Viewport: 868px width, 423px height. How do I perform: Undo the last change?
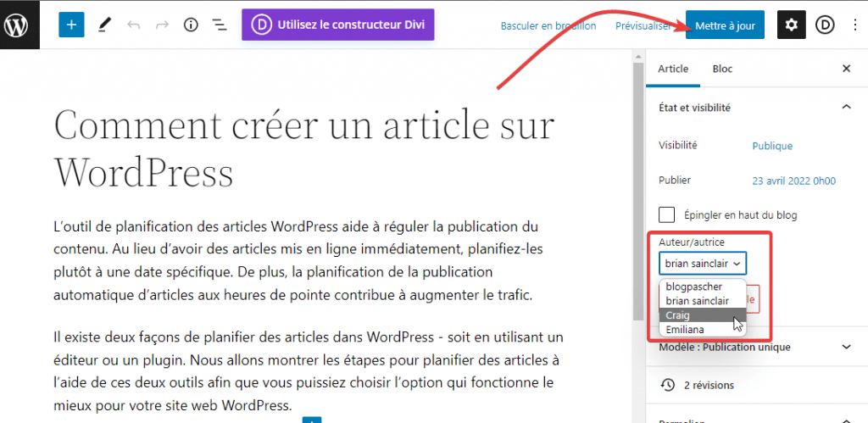(133, 25)
